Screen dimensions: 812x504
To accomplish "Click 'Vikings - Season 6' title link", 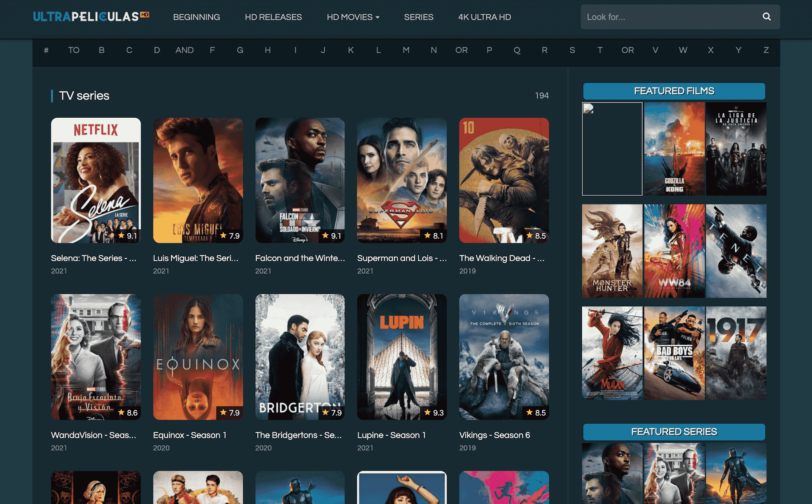I will pyautogui.click(x=494, y=435).
